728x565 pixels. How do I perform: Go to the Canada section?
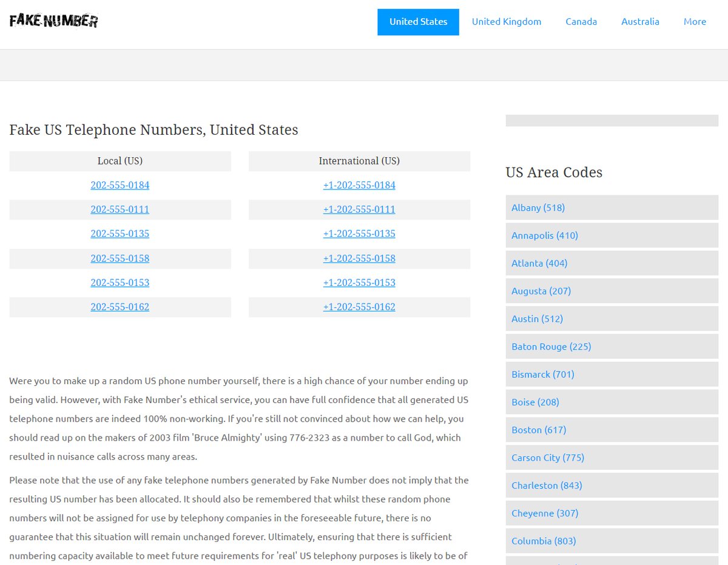pyautogui.click(x=581, y=22)
